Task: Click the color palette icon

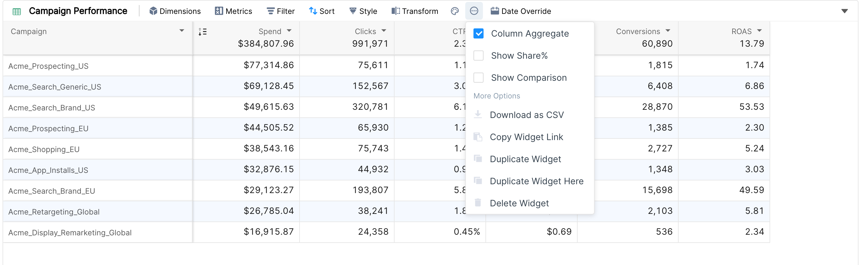Action: (x=455, y=11)
